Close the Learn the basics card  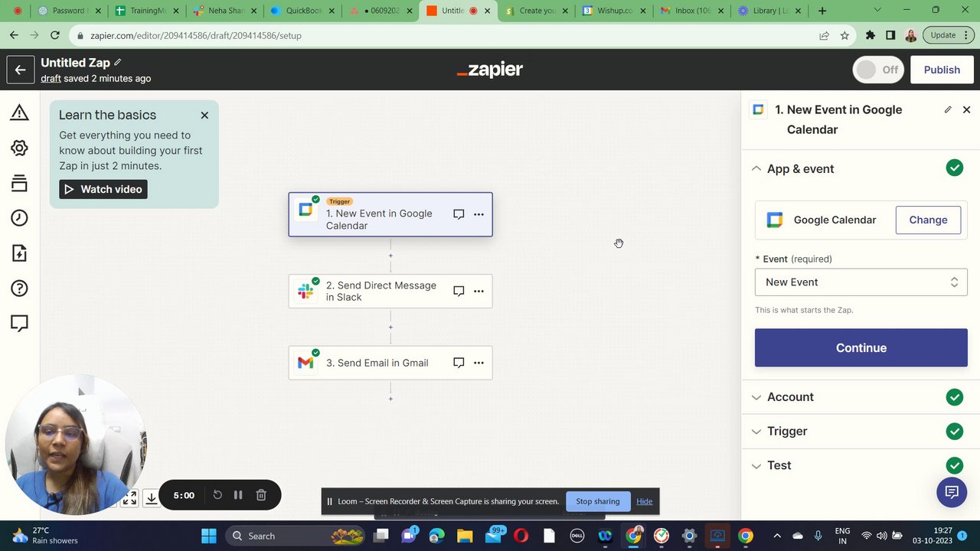(204, 115)
